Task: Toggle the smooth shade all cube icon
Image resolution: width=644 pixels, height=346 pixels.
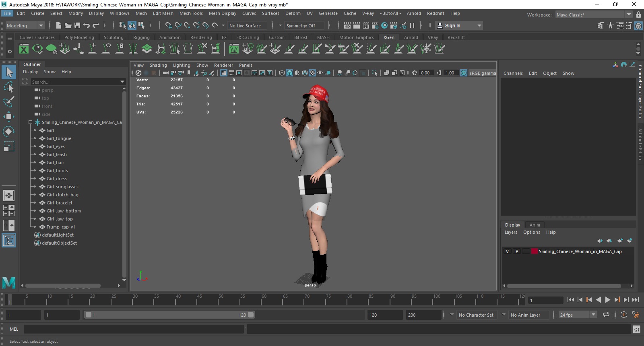Action: tap(289, 73)
